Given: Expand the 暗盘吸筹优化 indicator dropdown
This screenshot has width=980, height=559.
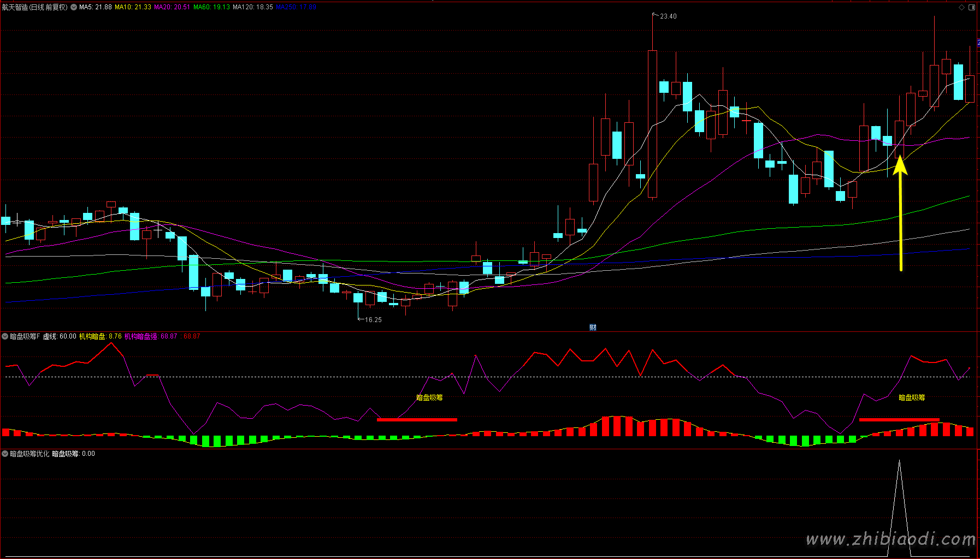Looking at the screenshot, I should click(x=5, y=454).
